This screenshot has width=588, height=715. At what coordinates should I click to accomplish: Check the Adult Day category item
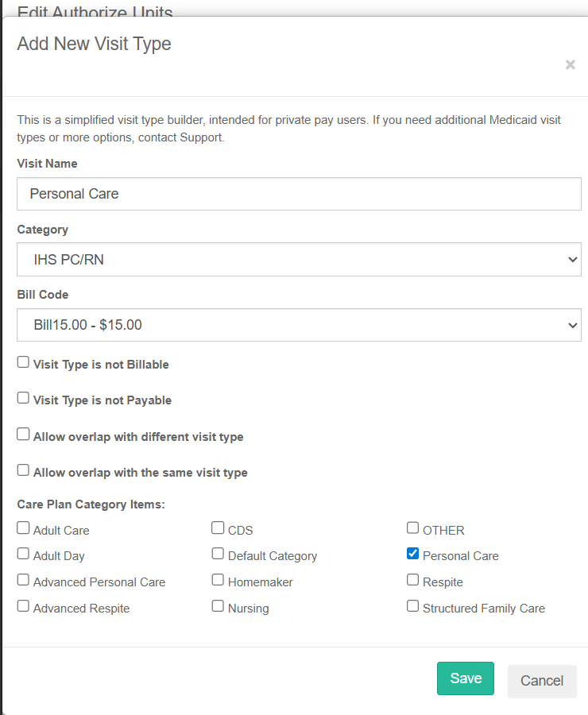24,555
